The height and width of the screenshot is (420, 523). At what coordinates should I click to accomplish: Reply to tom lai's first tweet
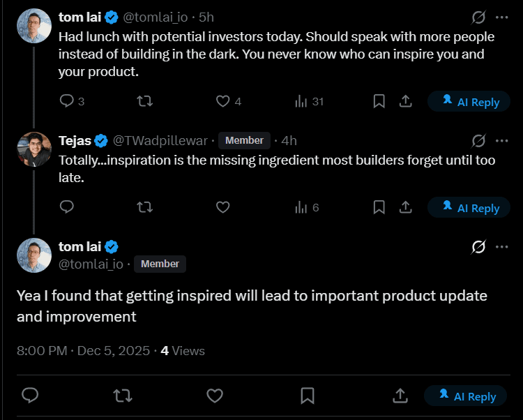click(67, 101)
